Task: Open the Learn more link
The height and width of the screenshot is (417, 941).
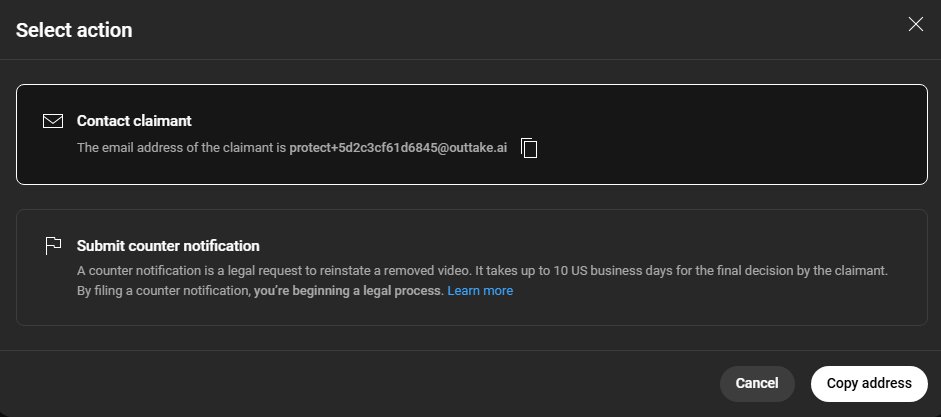Action: 480,291
